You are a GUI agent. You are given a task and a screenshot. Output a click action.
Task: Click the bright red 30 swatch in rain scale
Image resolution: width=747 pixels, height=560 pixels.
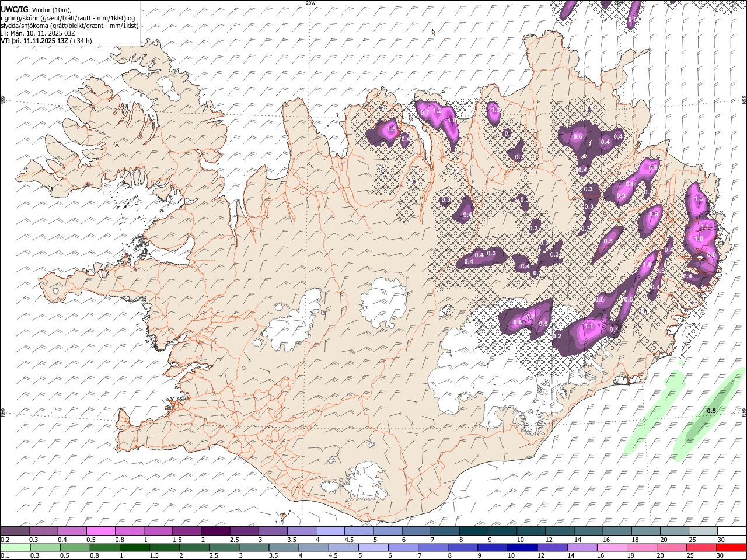pyautogui.click(x=731, y=547)
